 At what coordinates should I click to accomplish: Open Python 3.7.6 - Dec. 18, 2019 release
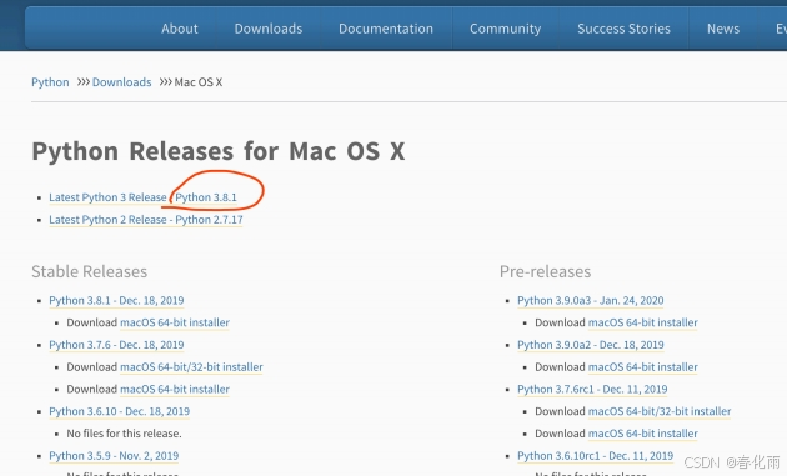point(117,345)
